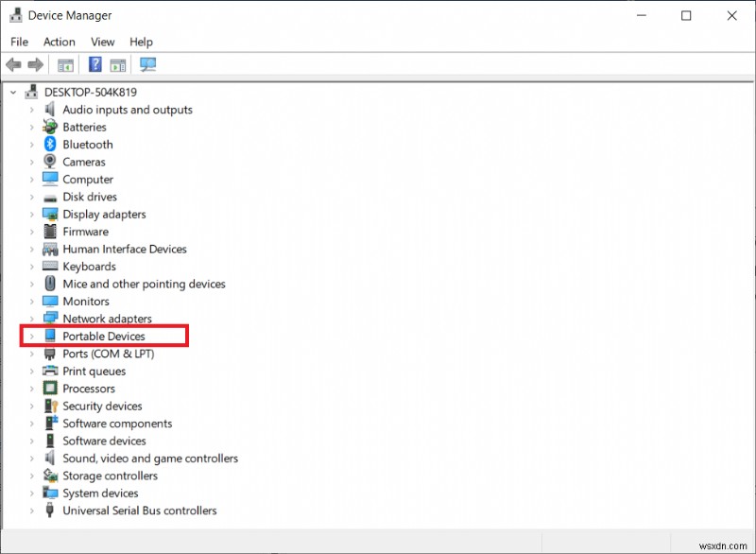Select the Human Interface Devices label

point(125,249)
